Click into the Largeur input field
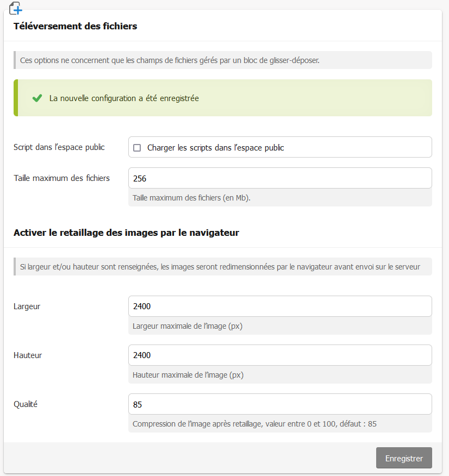 280,306
